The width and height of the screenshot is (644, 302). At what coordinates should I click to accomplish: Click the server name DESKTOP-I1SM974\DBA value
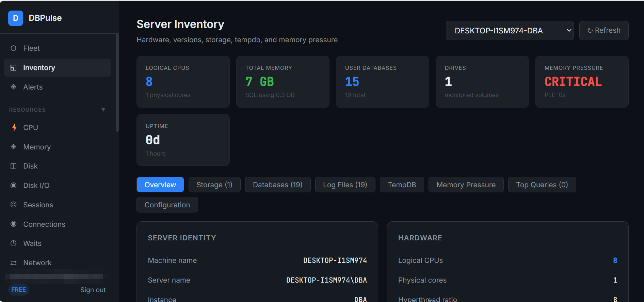tap(326, 280)
